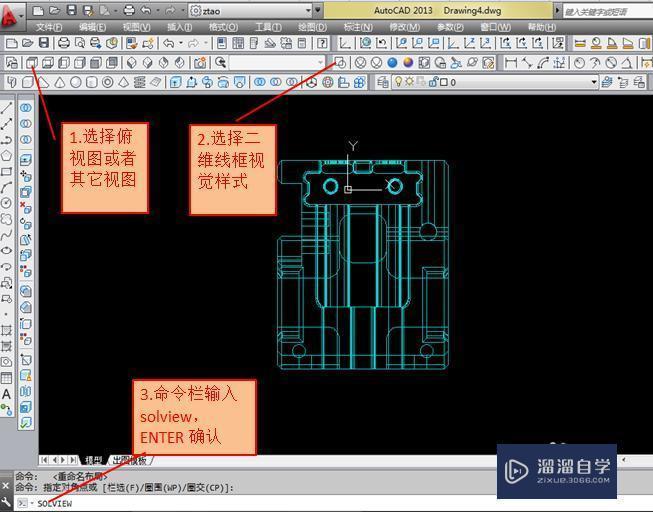Expand the quick access toolbar customize arrow
653x512 pixels.
tap(318, 10)
